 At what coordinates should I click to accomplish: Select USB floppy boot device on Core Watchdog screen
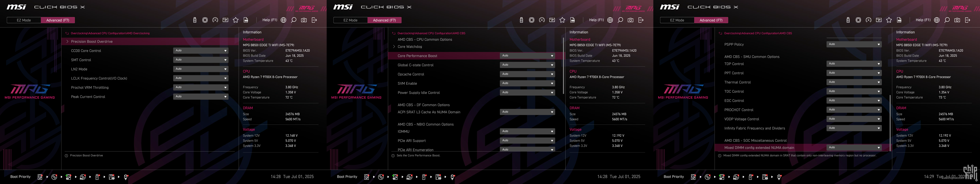pos(438,177)
